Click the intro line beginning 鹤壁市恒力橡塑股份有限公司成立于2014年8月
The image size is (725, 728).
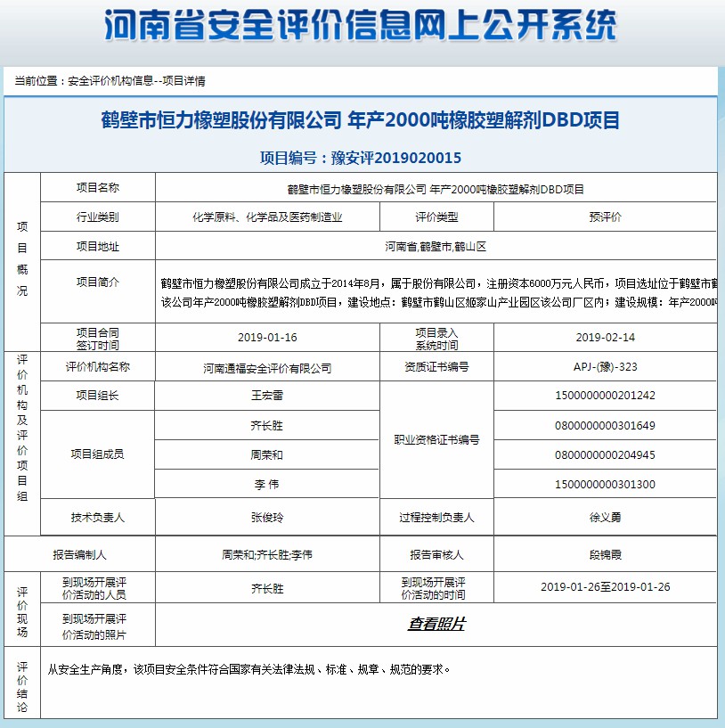pos(438,283)
